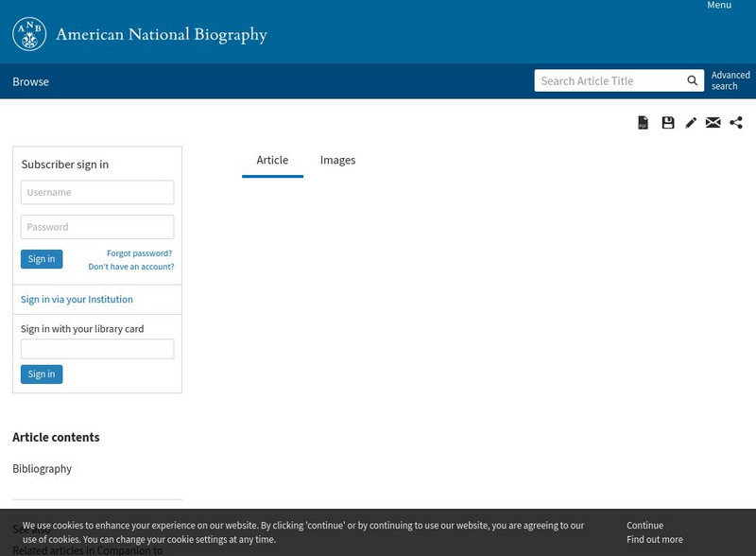Click Find out more about cookies
The width and height of the screenshot is (756, 556).
click(655, 539)
